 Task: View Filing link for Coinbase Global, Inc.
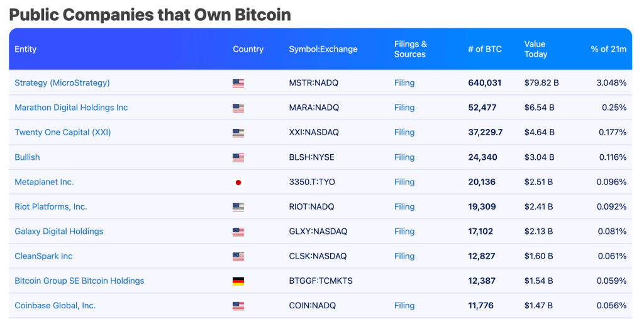[404, 306]
